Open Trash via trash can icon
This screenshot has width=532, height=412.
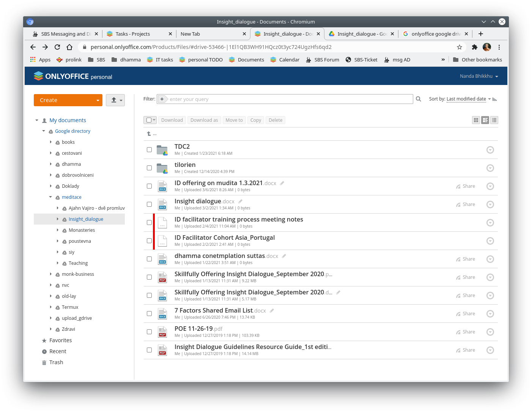click(44, 362)
